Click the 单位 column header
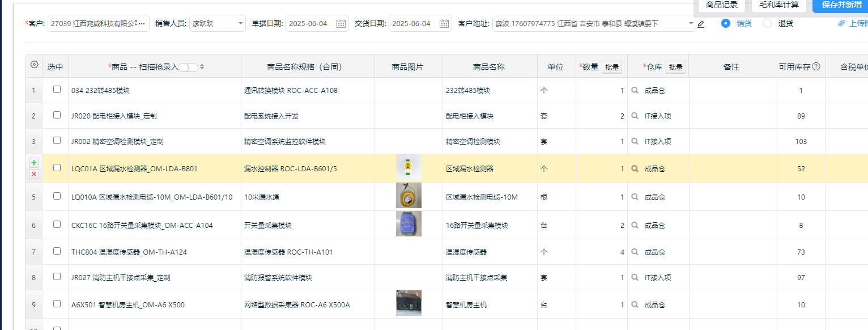Image resolution: width=868 pixels, height=330 pixels. click(x=555, y=67)
